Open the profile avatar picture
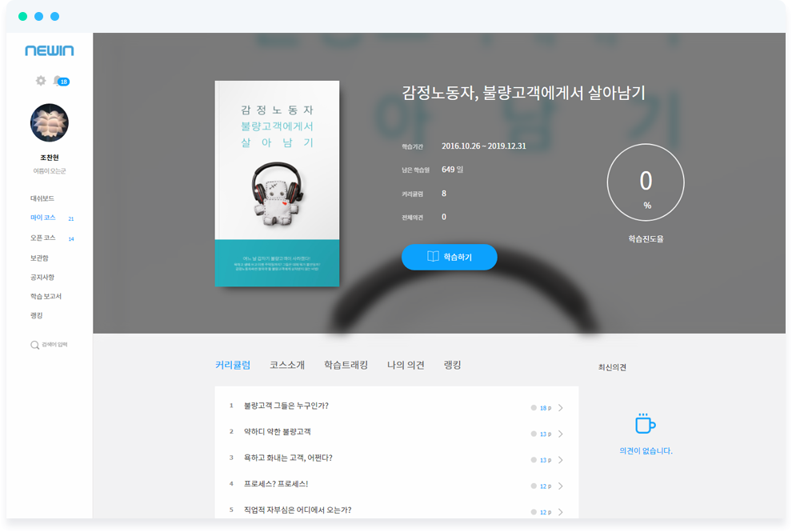The height and width of the screenshot is (532, 792). (50, 122)
